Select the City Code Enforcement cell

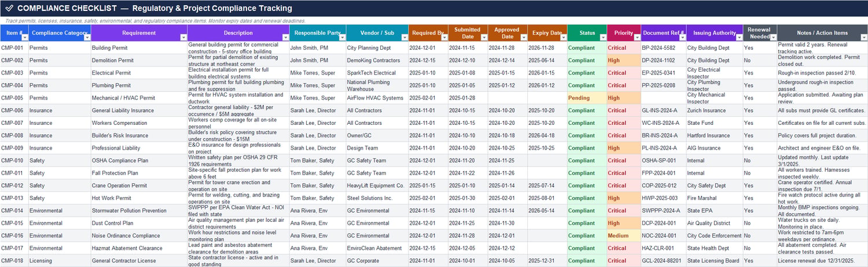pyautogui.click(x=714, y=236)
